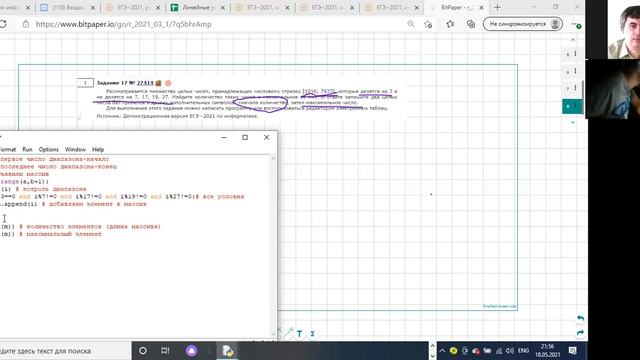640x360 pixels.
Task: Open the Options menu in IDLE
Action: [x=49, y=149]
